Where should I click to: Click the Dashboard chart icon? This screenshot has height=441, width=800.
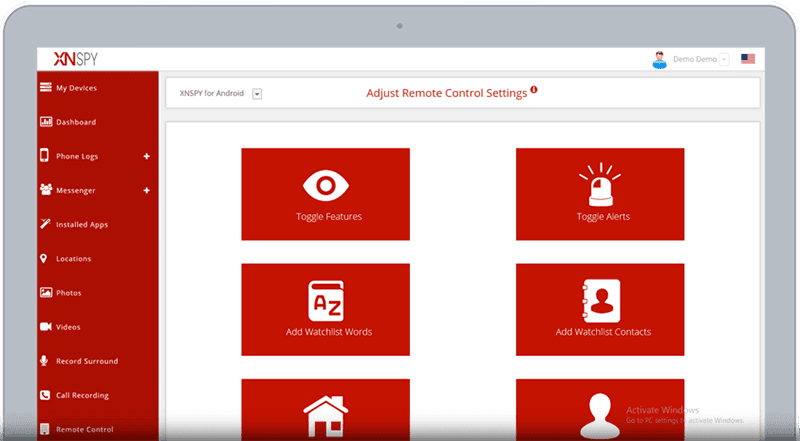click(x=46, y=121)
